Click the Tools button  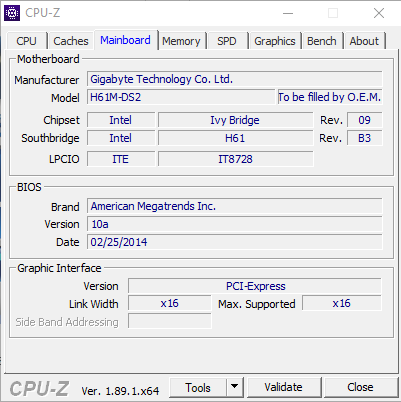(198, 387)
